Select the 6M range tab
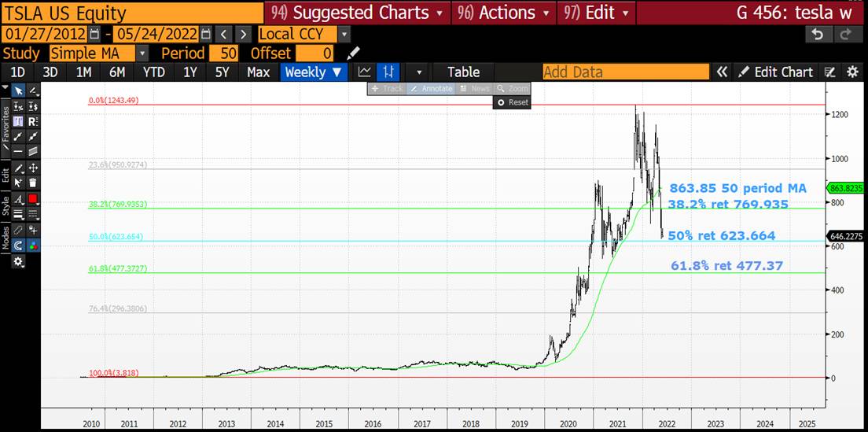Viewport: 868px width, 432px height. tap(117, 72)
